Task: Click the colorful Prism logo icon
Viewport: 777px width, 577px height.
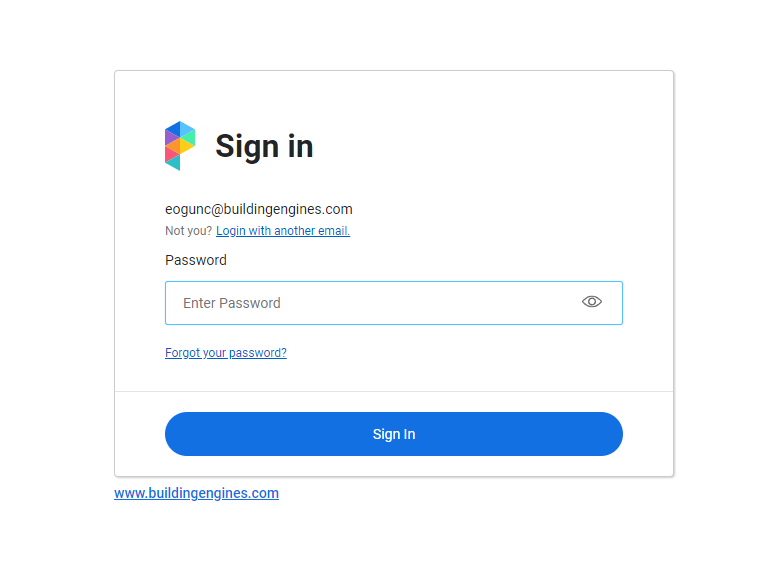Action: (x=180, y=146)
